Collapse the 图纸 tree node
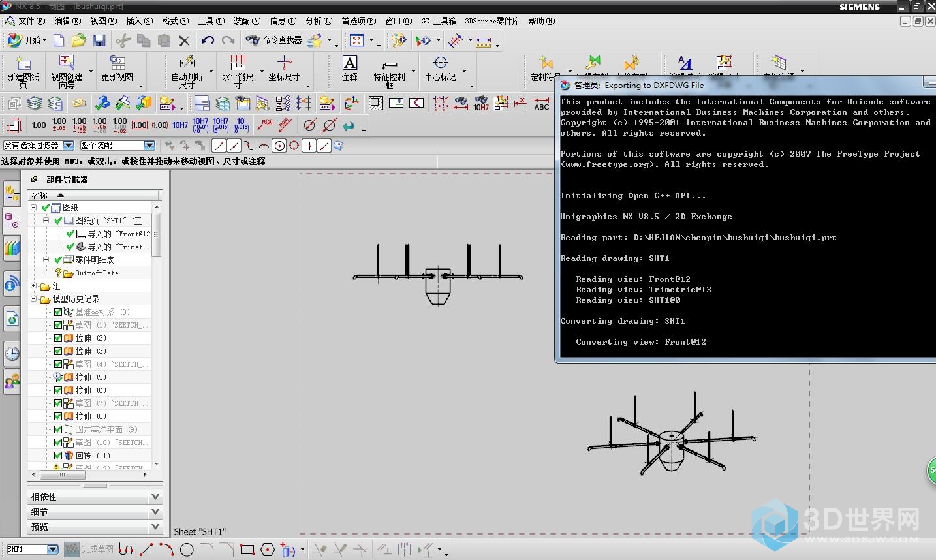 click(x=34, y=208)
